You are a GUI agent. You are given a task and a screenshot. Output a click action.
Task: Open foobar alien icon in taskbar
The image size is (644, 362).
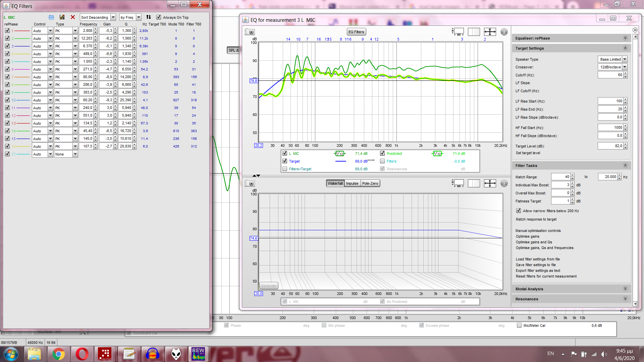[176, 354]
